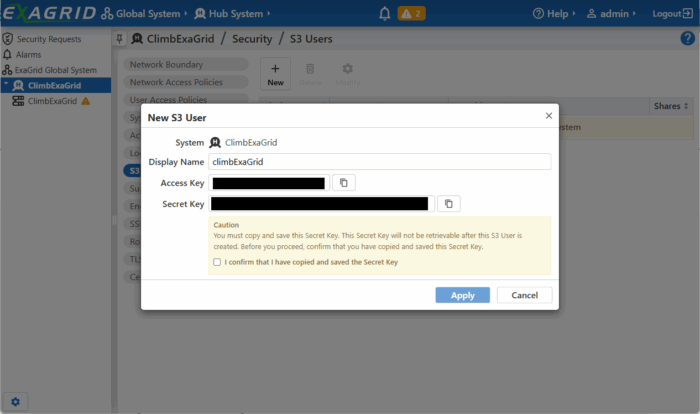Viewport: 700px width, 414px height.
Task: Click the Cancel button
Action: pyautogui.click(x=524, y=295)
